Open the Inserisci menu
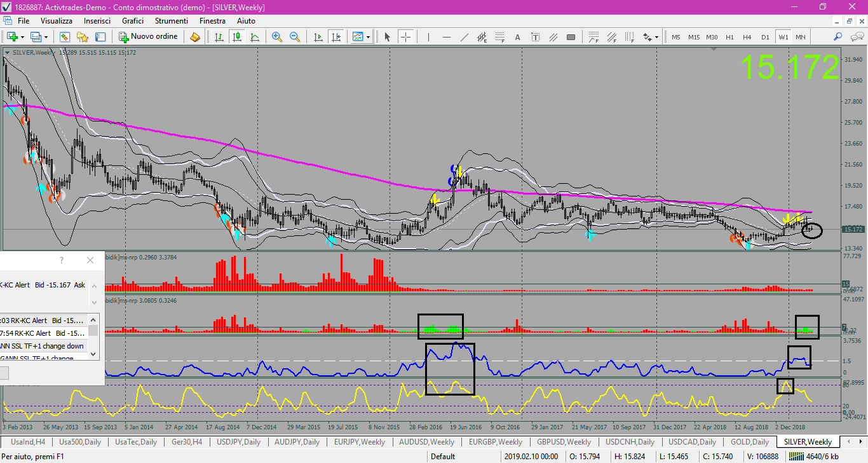The height and width of the screenshot is (463, 868). 97,21
